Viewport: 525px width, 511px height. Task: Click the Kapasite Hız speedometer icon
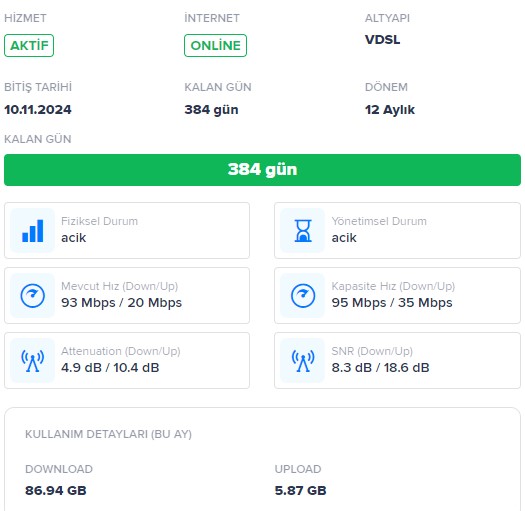point(303,295)
